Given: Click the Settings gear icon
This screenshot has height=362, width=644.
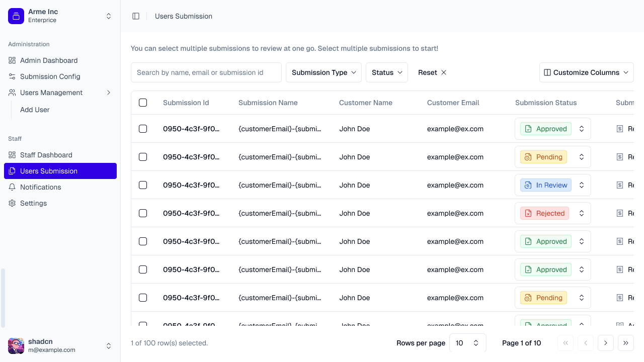Looking at the screenshot, I should click(11, 203).
